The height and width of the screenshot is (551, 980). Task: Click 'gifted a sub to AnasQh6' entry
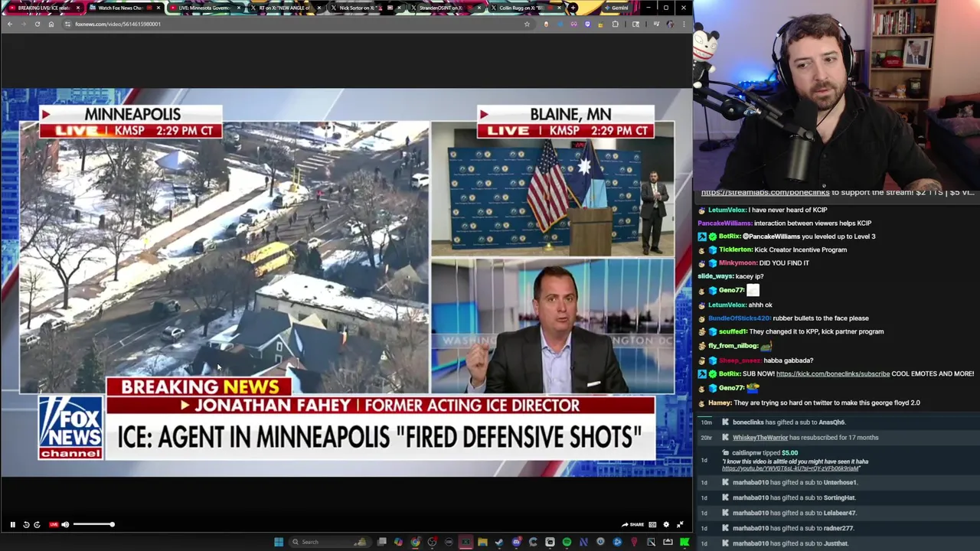coord(789,422)
